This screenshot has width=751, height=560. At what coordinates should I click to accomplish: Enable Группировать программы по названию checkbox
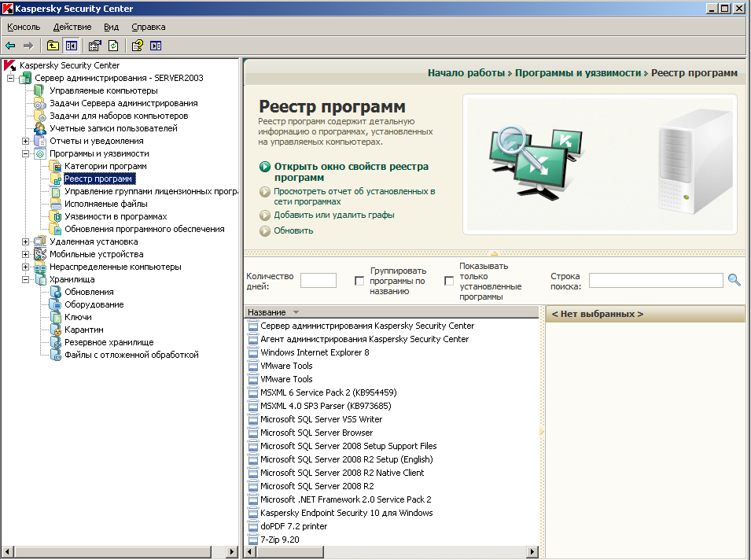359,281
